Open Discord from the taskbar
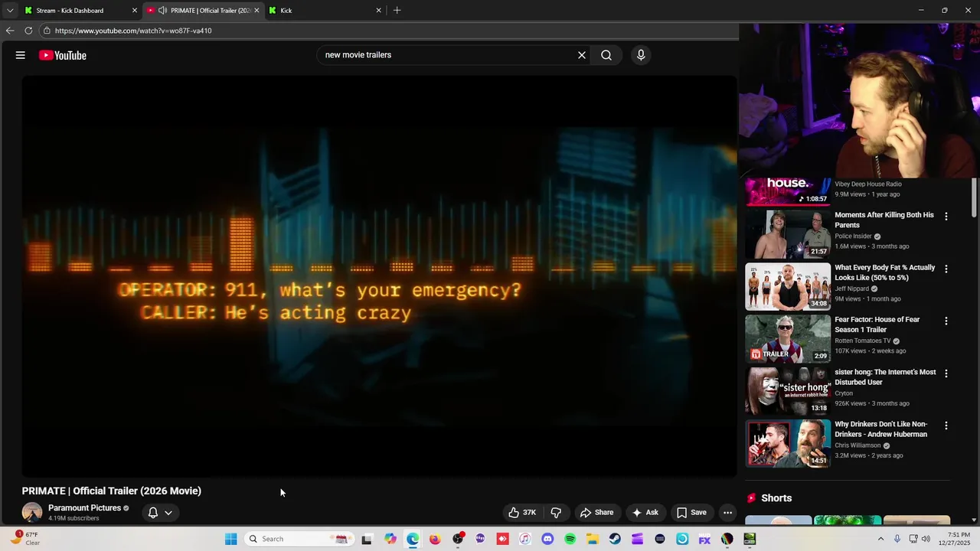Image resolution: width=980 pixels, height=551 pixels. pos(547,539)
